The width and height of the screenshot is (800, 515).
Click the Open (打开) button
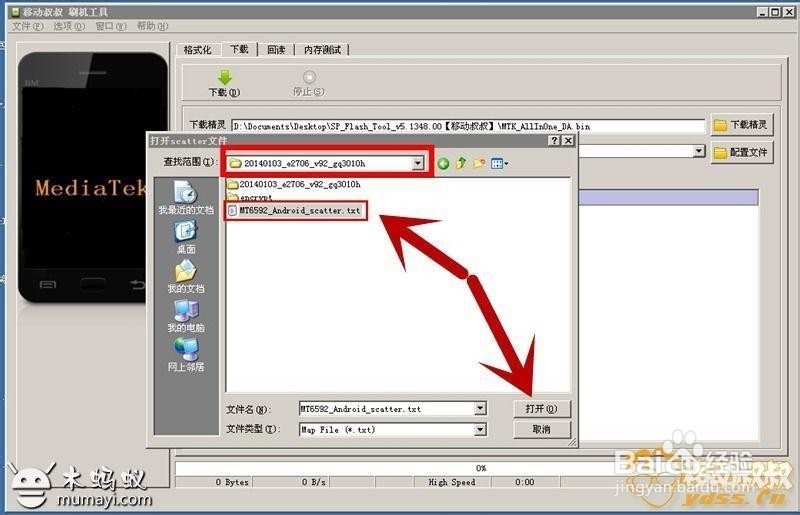[x=541, y=409]
